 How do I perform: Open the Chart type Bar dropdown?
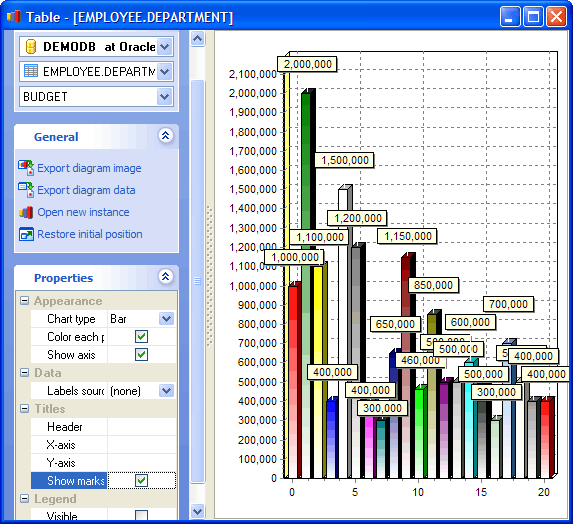coord(167,319)
